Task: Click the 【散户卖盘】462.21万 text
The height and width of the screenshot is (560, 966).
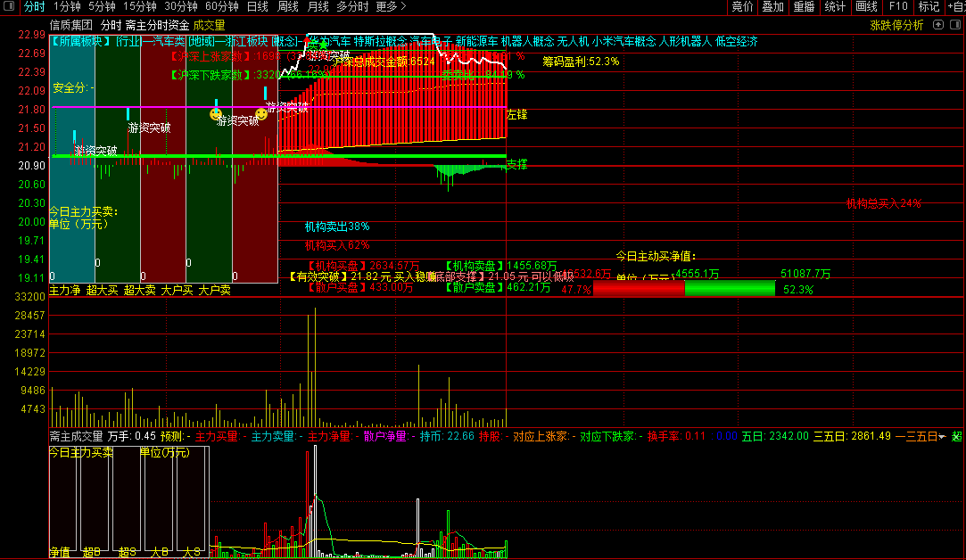Action: coord(497,287)
